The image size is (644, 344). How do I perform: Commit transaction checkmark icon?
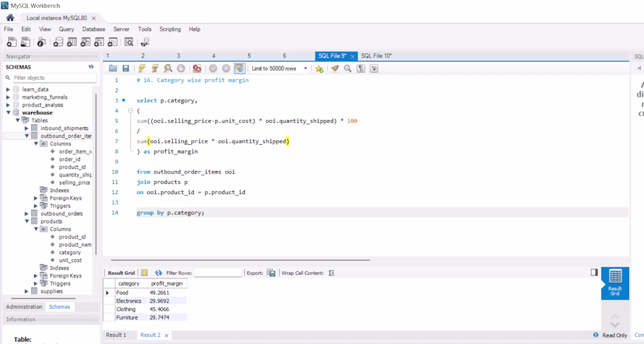point(213,69)
